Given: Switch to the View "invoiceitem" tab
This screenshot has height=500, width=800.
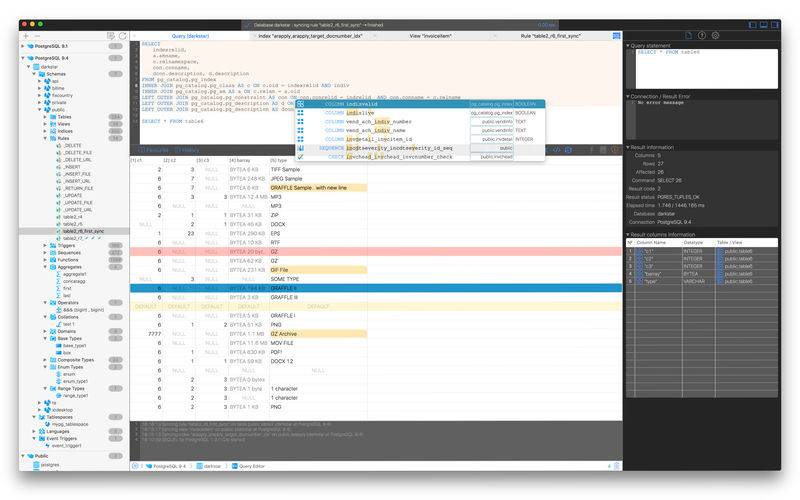Looking at the screenshot, I should 430,36.
